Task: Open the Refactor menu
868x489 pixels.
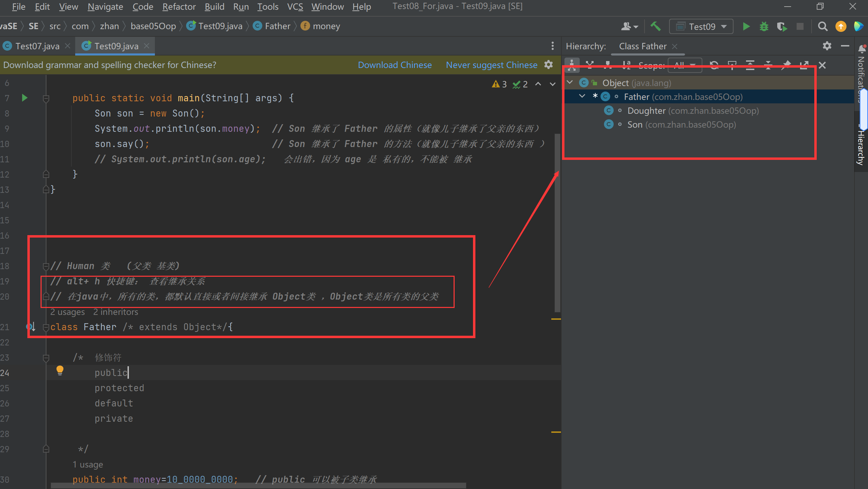Action: click(x=179, y=7)
